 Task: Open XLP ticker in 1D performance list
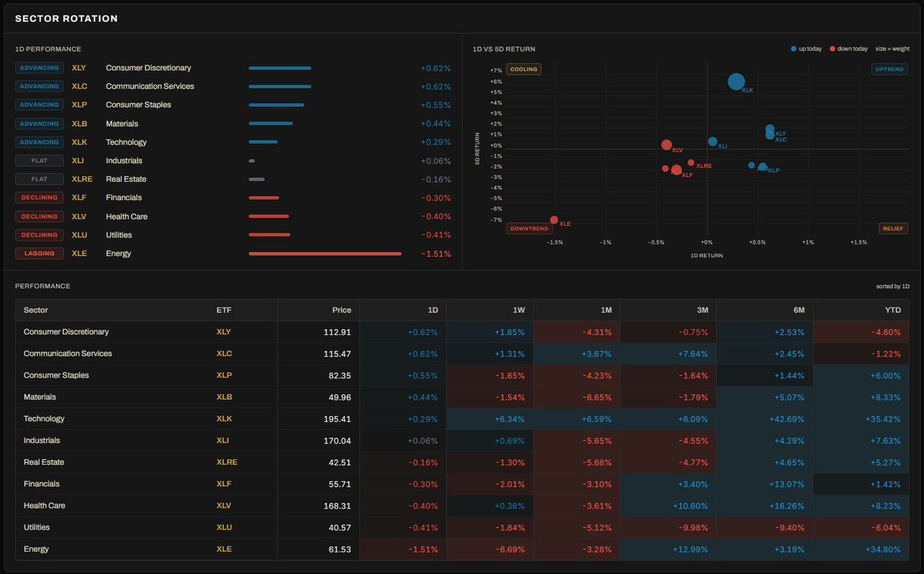pos(79,105)
